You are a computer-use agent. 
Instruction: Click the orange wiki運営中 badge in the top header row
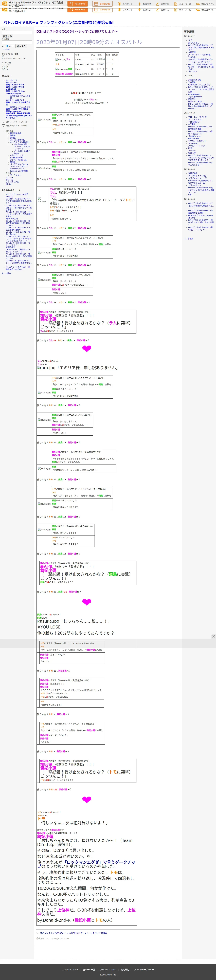pyautogui.click(x=78, y=4)
